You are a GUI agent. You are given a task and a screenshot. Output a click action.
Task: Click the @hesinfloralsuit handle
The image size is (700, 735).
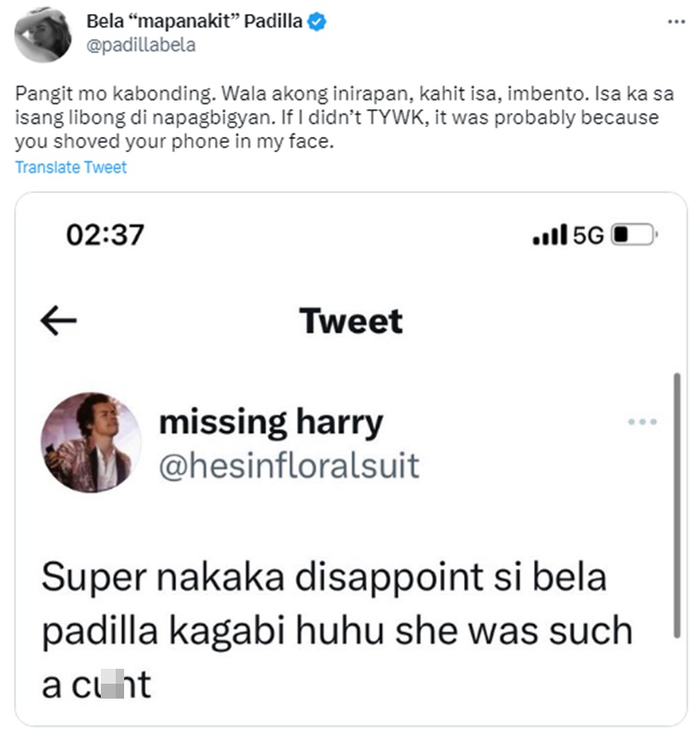coord(289,464)
